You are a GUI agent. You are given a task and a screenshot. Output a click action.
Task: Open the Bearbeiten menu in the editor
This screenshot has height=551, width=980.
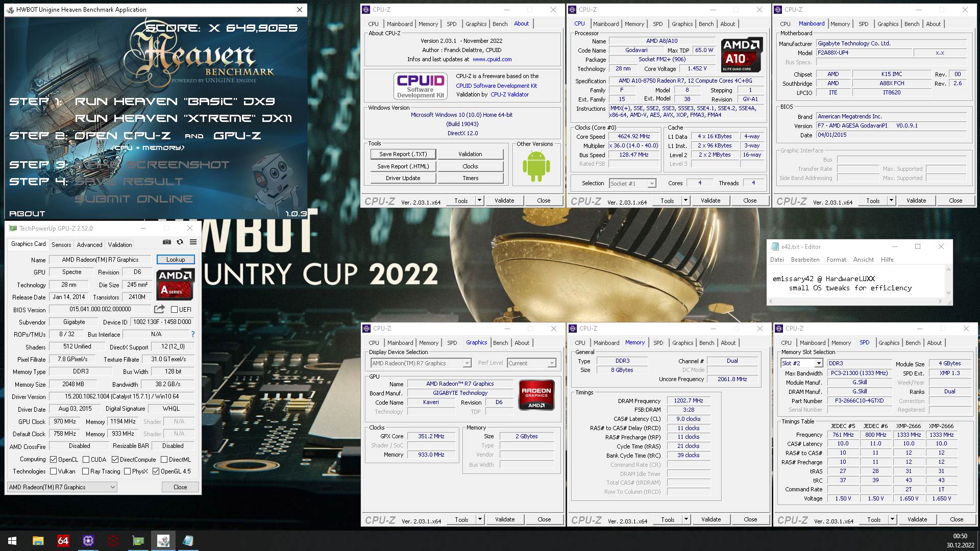coord(805,260)
